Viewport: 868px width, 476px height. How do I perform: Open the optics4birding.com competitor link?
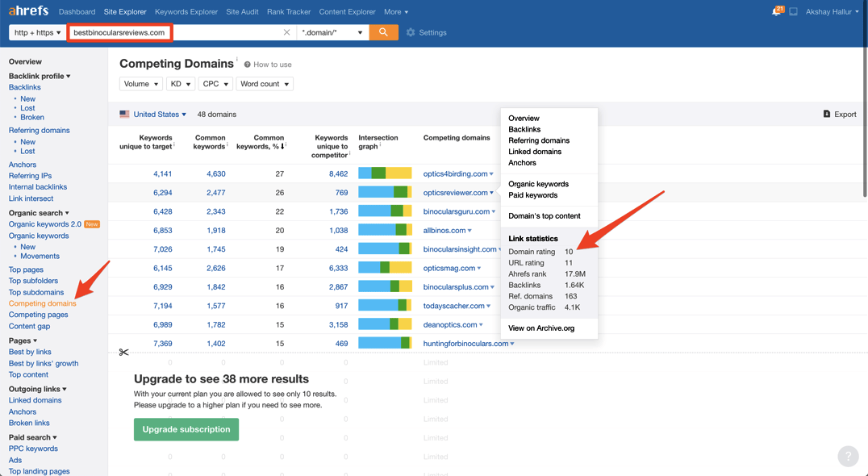(x=456, y=173)
